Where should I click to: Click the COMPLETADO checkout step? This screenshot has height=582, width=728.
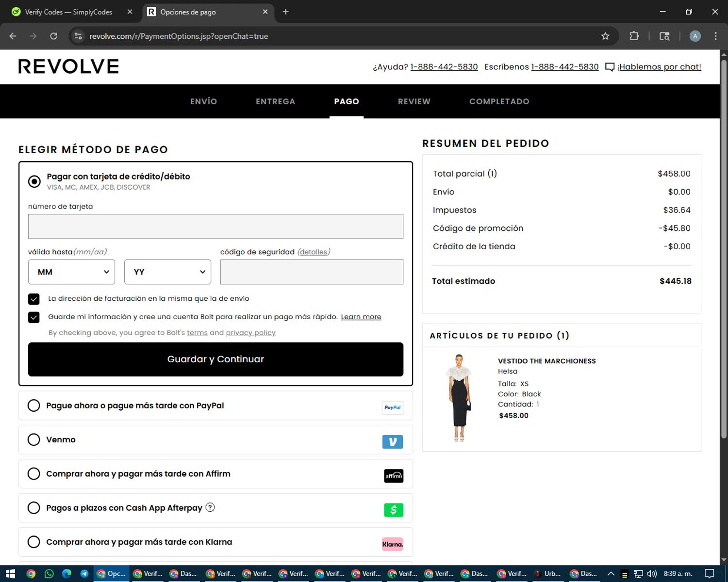[499, 101]
